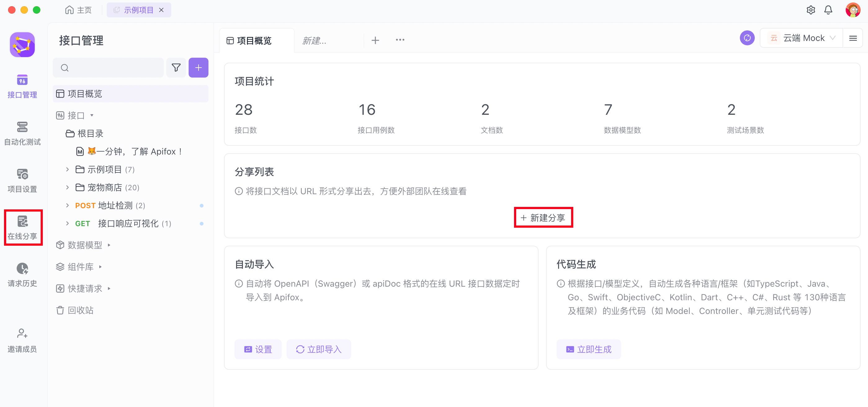This screenshot has width=868, height=407.
Task: Click the 邀请成员 icon
Action: coord(22,340)
